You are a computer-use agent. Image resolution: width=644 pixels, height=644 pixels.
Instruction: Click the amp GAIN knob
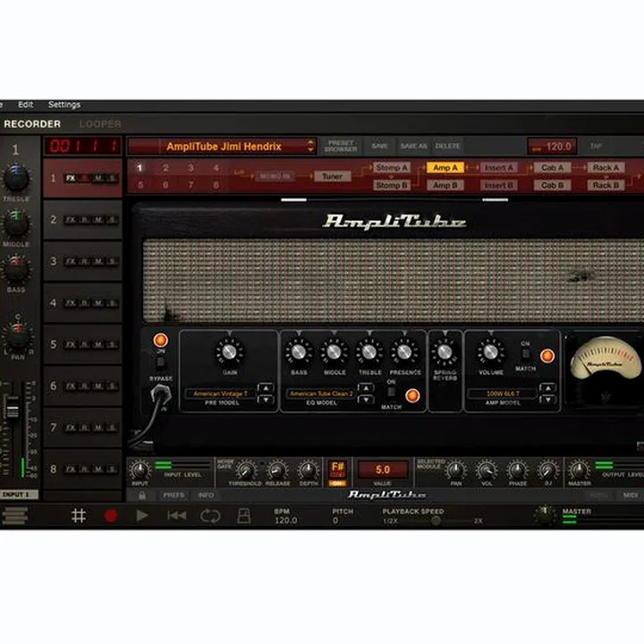coord(229,352)
